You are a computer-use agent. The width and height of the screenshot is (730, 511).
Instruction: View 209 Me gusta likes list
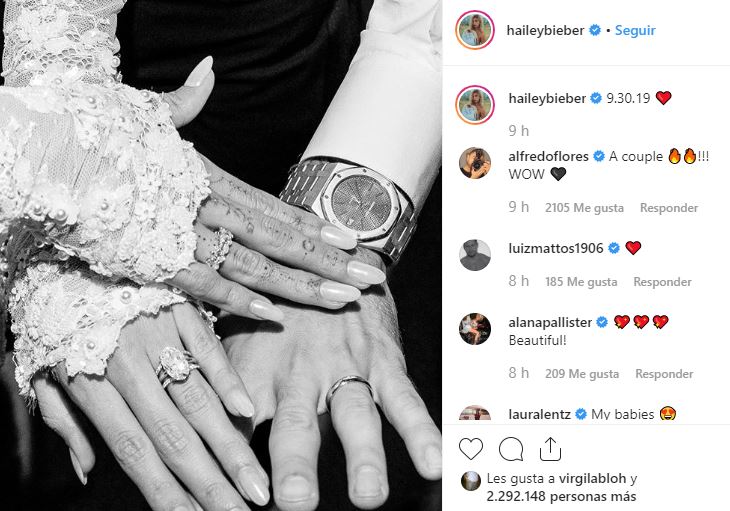pos(582,374)
